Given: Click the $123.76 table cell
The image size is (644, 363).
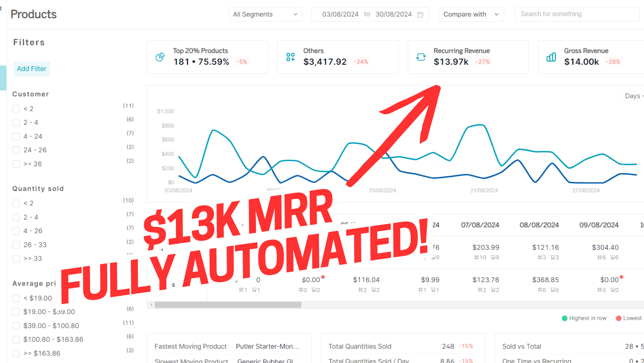Looking at the screenshot, I should click(486, 280).
